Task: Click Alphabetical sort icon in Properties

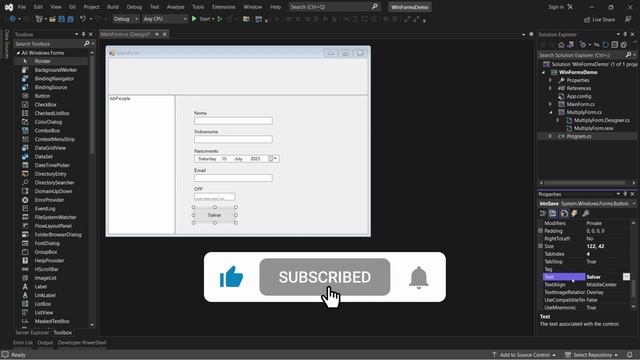Action: coord(553,213)
